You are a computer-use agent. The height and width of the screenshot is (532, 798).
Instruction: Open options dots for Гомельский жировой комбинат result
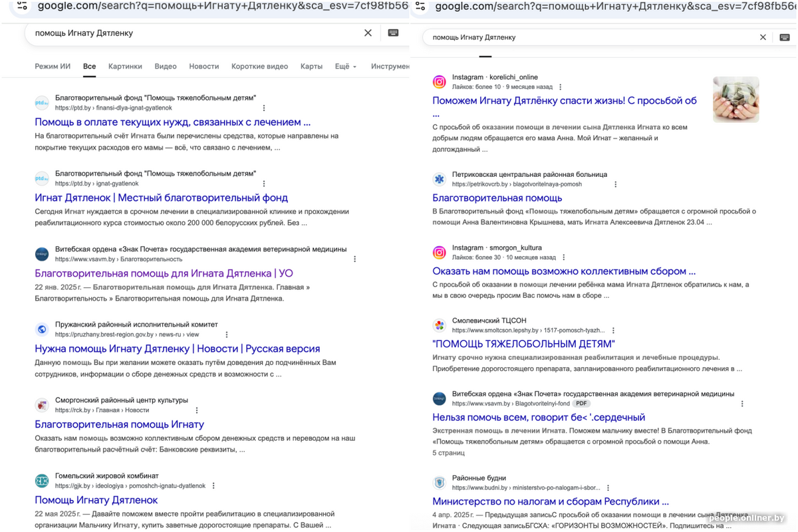click(213, 485)
